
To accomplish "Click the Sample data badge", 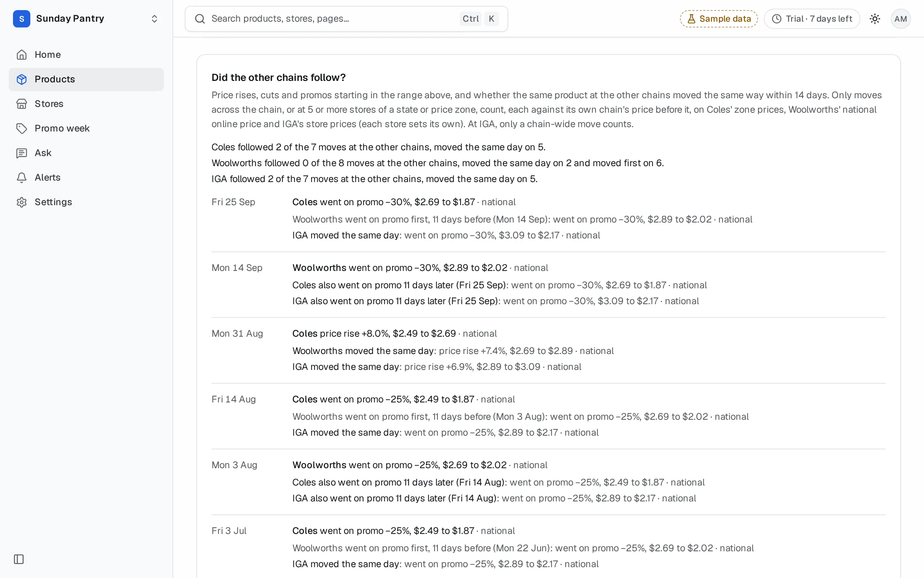I will [x=719, y=19].
